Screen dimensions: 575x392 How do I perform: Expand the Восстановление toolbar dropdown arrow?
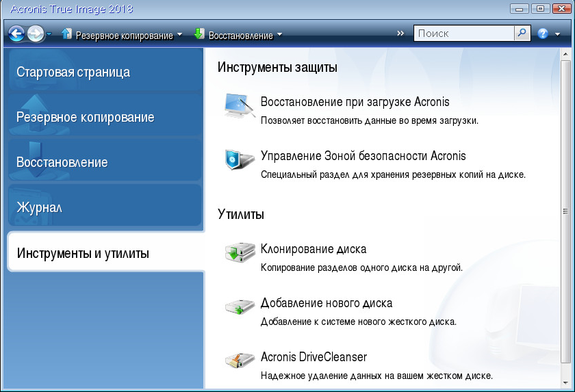pos(280,35)
